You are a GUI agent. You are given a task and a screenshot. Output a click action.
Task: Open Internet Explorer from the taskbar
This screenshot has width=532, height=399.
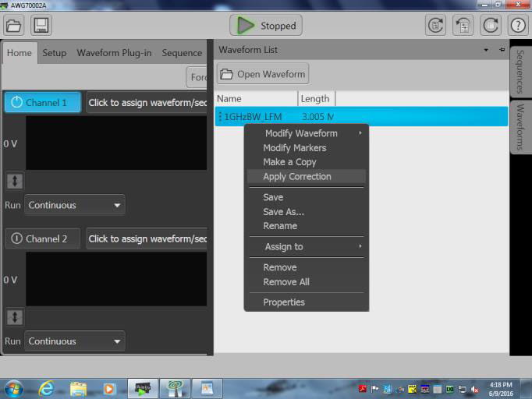coord(46,388)
